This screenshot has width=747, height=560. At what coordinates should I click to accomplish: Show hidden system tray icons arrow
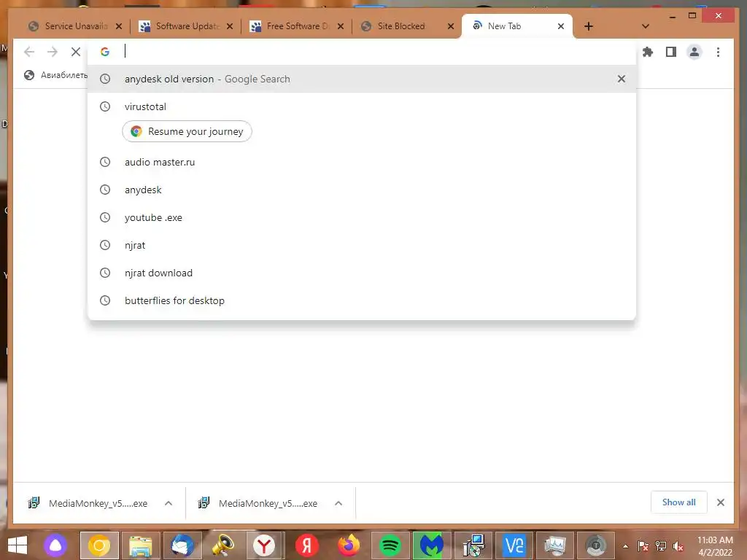[x=625, y=546]
